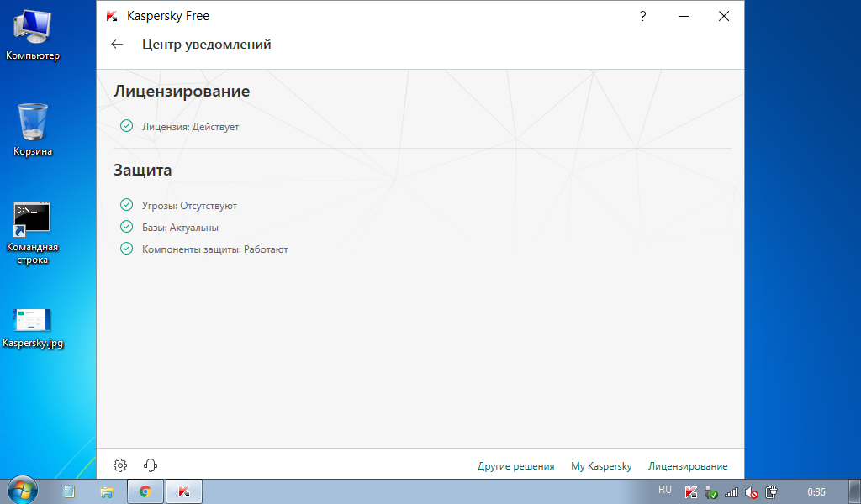Screen dimensions: 861x504
Task: Select Kaspersky.jpg desktop file
Action: [33, 328]
